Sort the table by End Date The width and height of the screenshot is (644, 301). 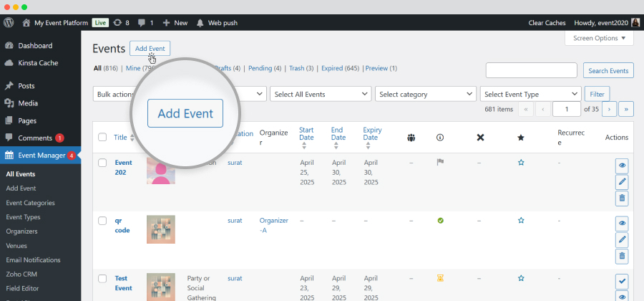tap(338, 138)
